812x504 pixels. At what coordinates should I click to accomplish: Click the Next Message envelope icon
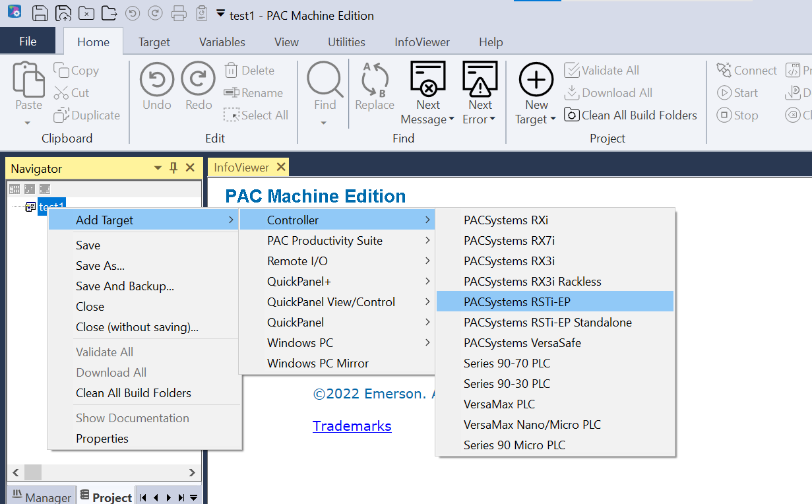(x=428, y=79)
